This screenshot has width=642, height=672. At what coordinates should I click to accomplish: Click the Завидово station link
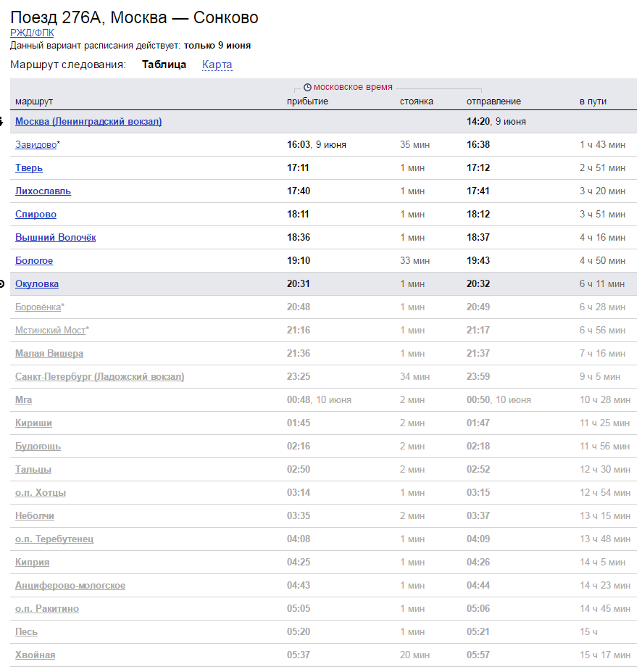coord(36,145)
